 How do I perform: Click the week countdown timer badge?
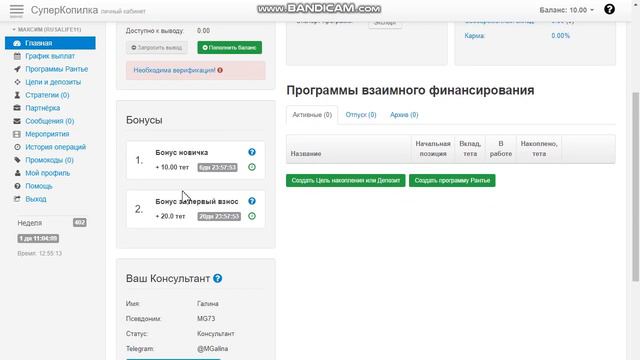click(38, 238)
